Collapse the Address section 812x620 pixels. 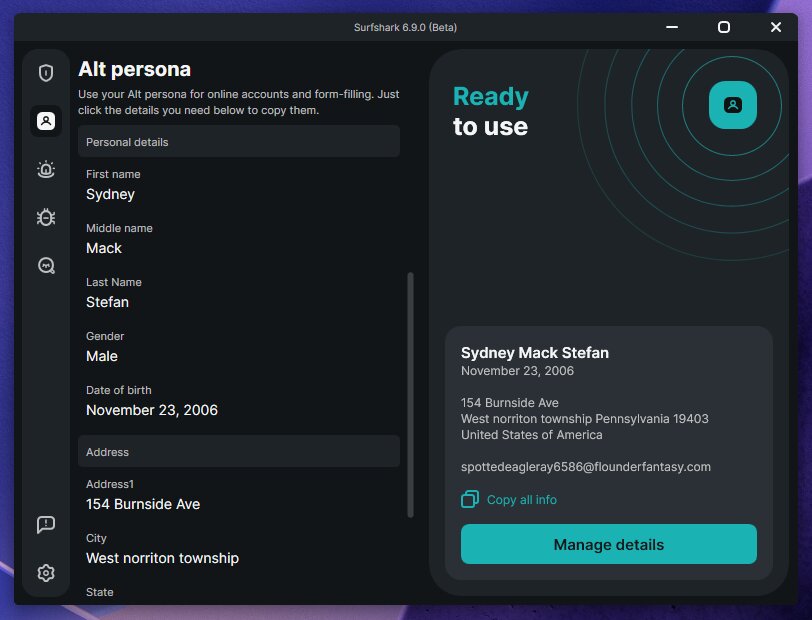[238, 451]
